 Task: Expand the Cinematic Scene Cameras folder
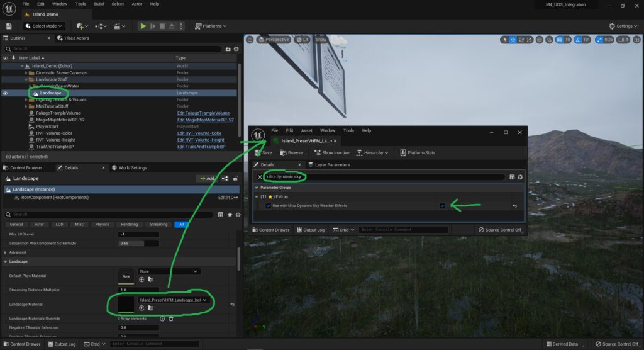tap(26, 73)
